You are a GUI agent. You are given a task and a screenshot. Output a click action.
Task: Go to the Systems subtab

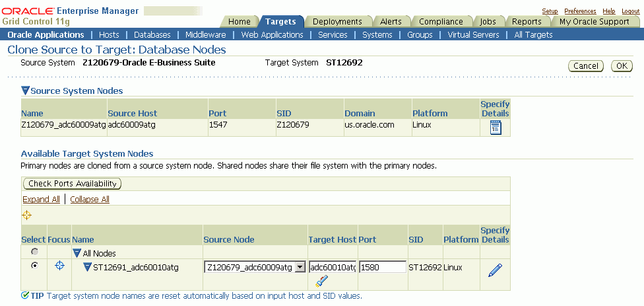tap(377, 35)
